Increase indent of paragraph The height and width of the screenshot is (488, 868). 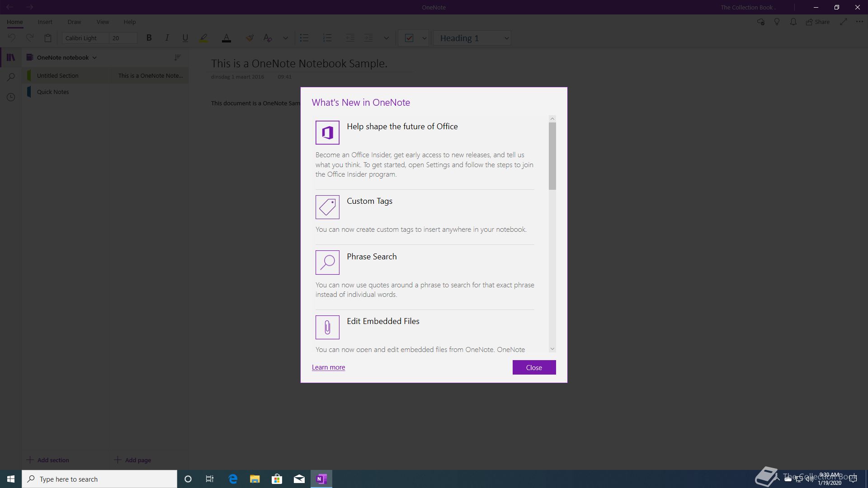tap(368, 38)
